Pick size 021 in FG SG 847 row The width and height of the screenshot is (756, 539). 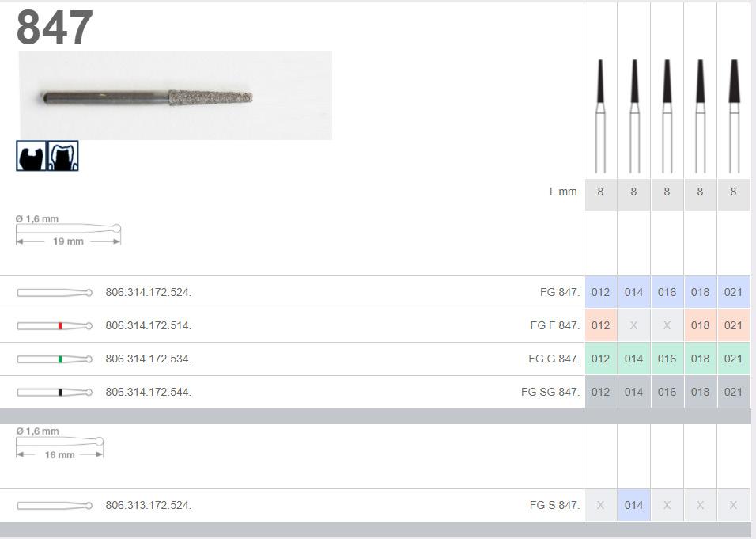click(x=733, y=393)
